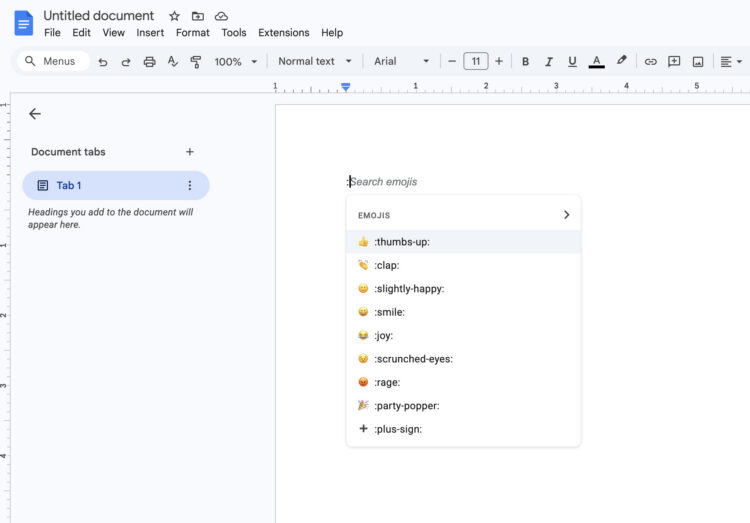Rename the Untitled document title
The image size is (750, 523).
coord(99,16)
